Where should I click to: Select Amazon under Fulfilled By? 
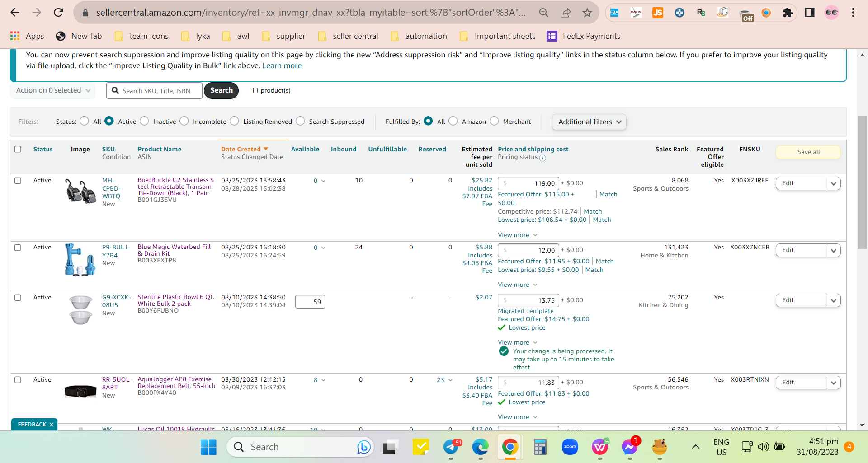pos(453,121)
